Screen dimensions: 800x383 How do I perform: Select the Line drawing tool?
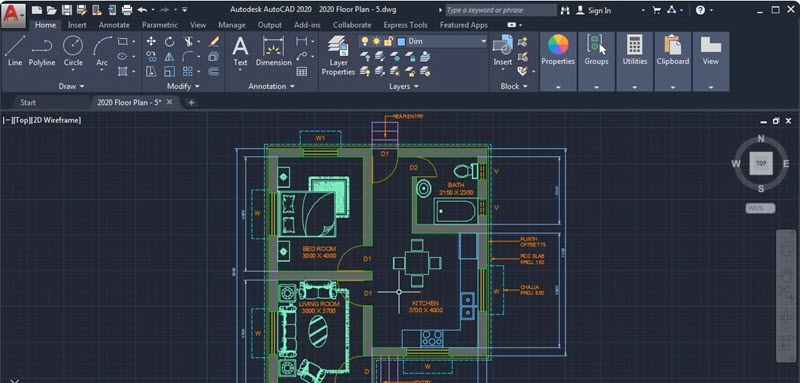pos(15,51)
